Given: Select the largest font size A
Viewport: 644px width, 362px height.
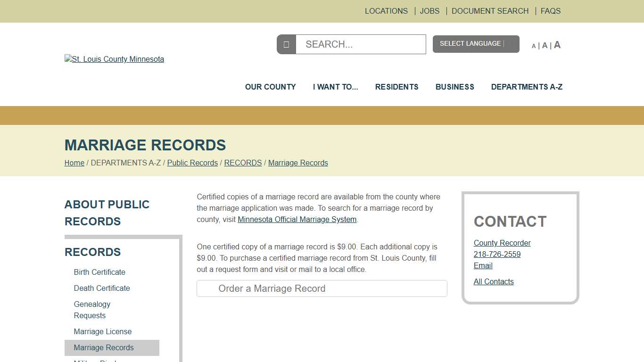Looking at the screenshot, I should [x=557, y=44].
